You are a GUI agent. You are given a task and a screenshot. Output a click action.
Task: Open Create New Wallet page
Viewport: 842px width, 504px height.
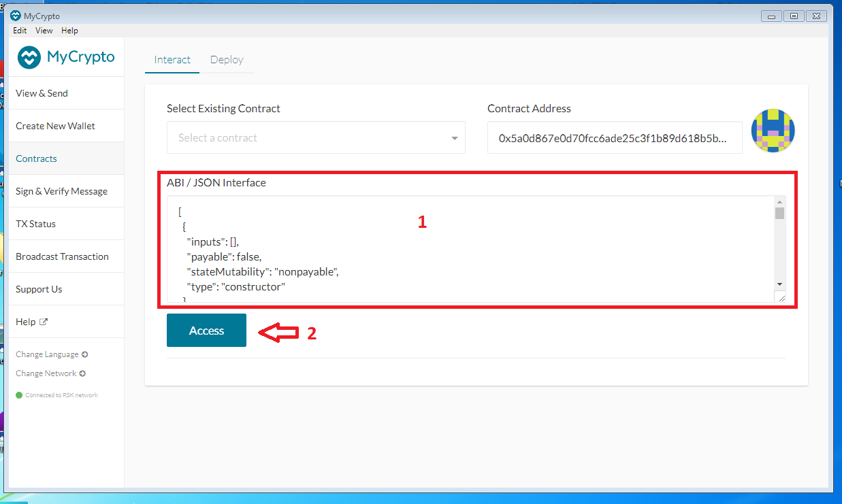[x=66, y=126]
